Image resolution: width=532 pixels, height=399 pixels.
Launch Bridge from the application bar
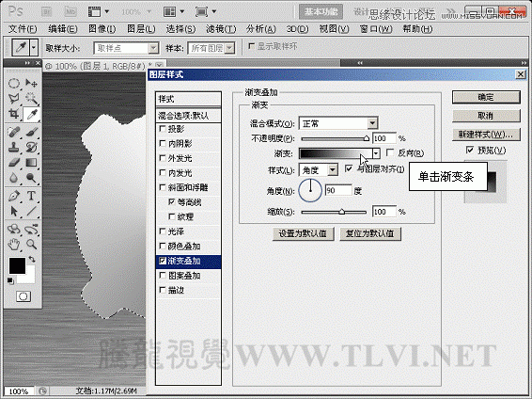coord(47,12)
